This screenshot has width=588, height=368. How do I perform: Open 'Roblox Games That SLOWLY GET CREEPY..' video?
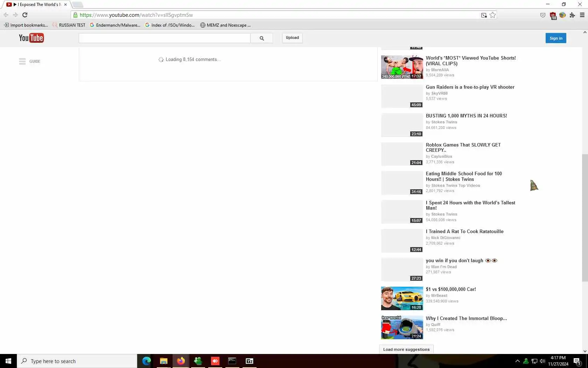(x=463, y=148)
